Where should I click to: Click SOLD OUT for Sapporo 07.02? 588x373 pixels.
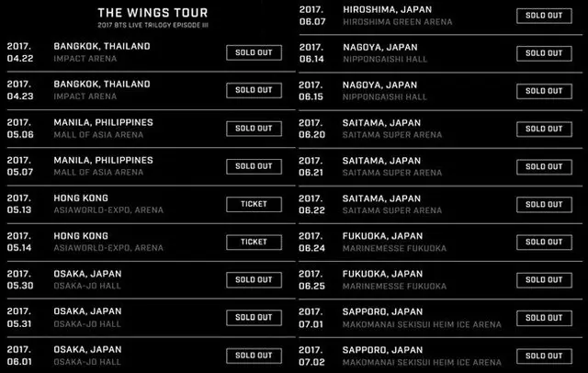(x=544, y=356)
